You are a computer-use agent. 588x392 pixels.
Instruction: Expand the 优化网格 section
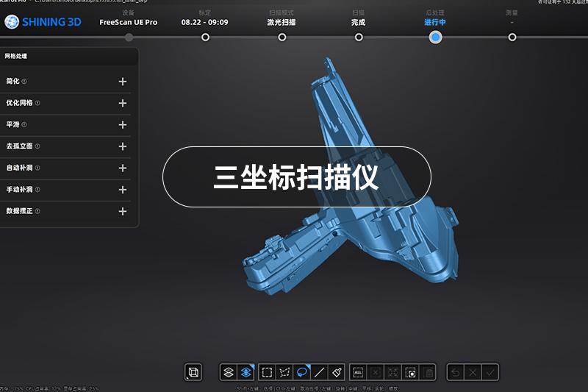[x=123, y=104]
